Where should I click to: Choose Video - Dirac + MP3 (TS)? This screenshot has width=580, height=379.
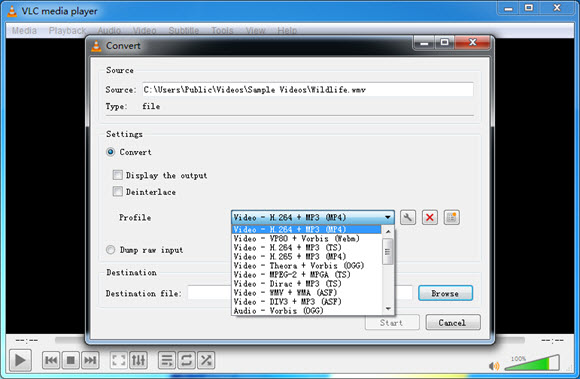(x=306, y=284)
